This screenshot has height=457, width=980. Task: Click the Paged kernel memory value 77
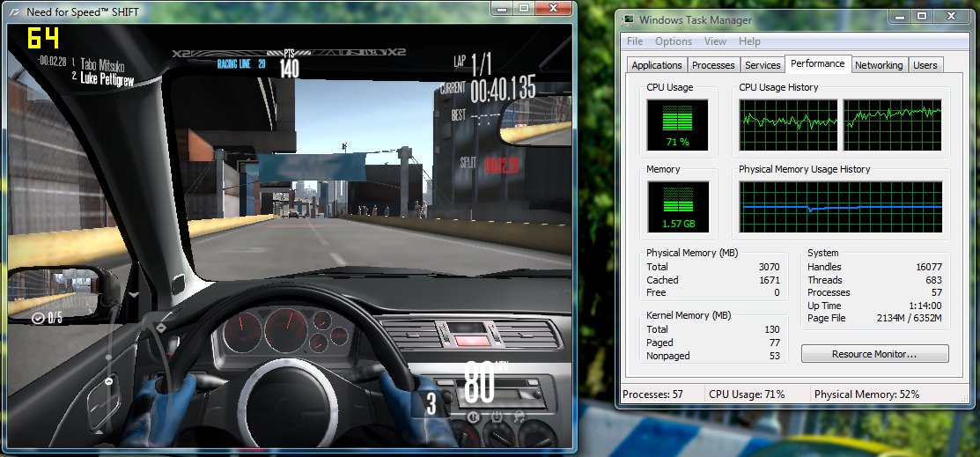[774, 343]
